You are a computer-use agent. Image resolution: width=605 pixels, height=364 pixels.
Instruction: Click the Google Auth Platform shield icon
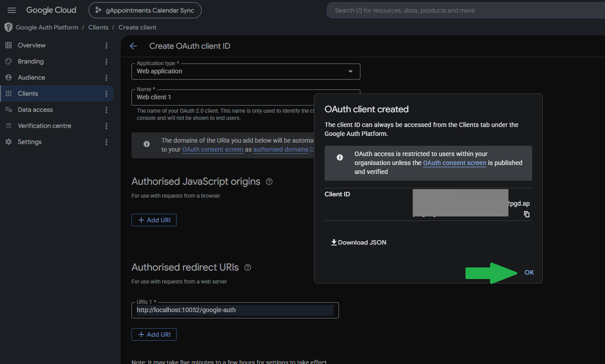[x=8, y=27]
